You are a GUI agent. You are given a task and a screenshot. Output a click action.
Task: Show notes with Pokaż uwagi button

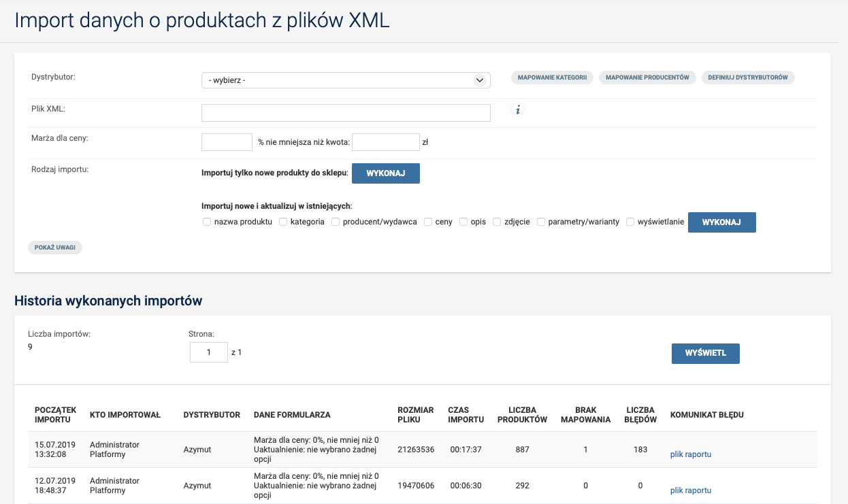coord(55,248)
